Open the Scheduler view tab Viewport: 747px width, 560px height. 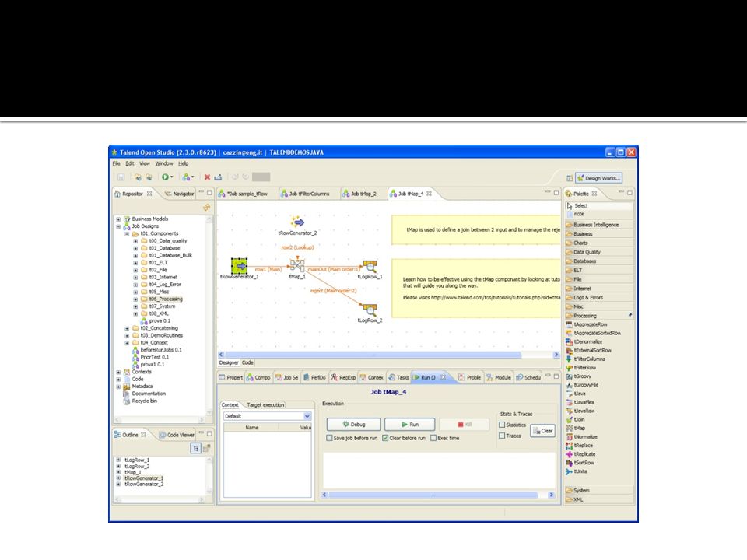tap(528, 378)
